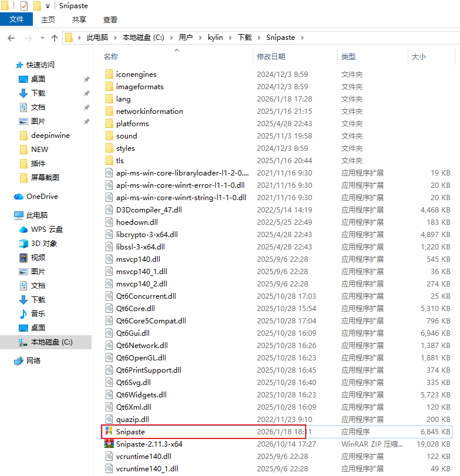
Task: Select hoedown.dll file
Action: pyautogui.click(x=137, y=222)
